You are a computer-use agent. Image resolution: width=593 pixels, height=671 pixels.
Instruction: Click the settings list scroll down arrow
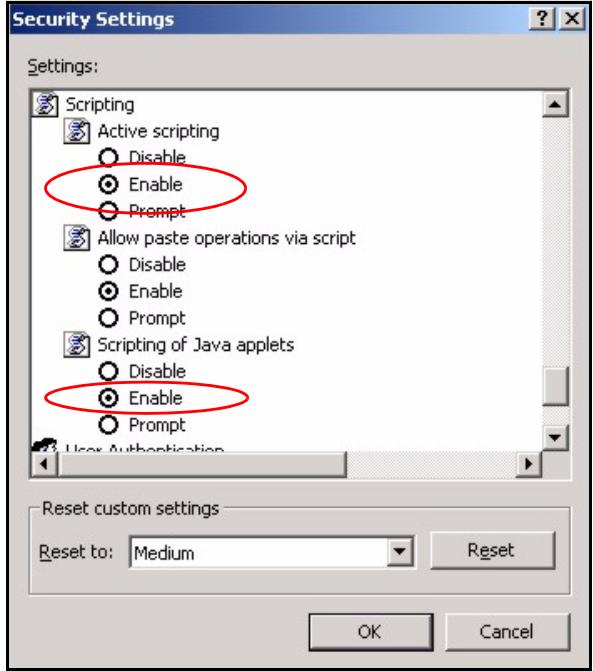click(555, 437)
